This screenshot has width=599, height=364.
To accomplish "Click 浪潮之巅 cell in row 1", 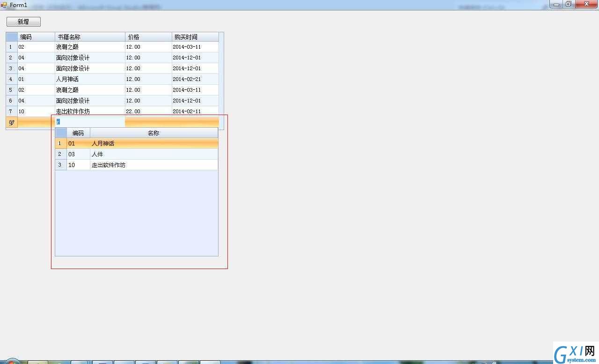I will tap(90, 47).
